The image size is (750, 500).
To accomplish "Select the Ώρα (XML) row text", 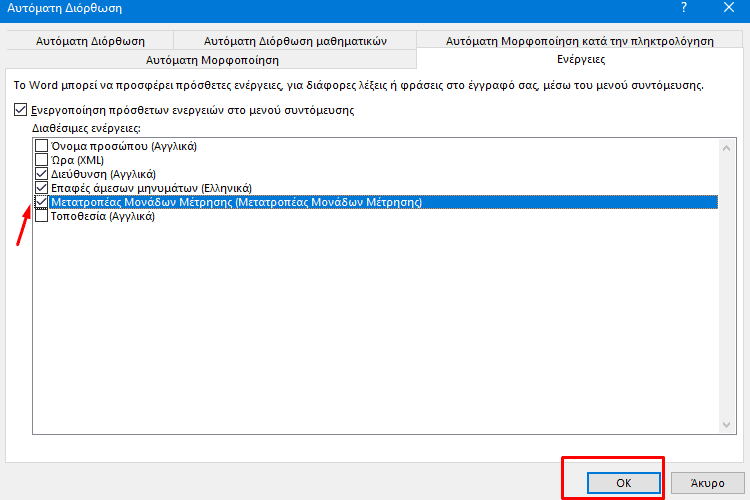I will coord(77,160).
